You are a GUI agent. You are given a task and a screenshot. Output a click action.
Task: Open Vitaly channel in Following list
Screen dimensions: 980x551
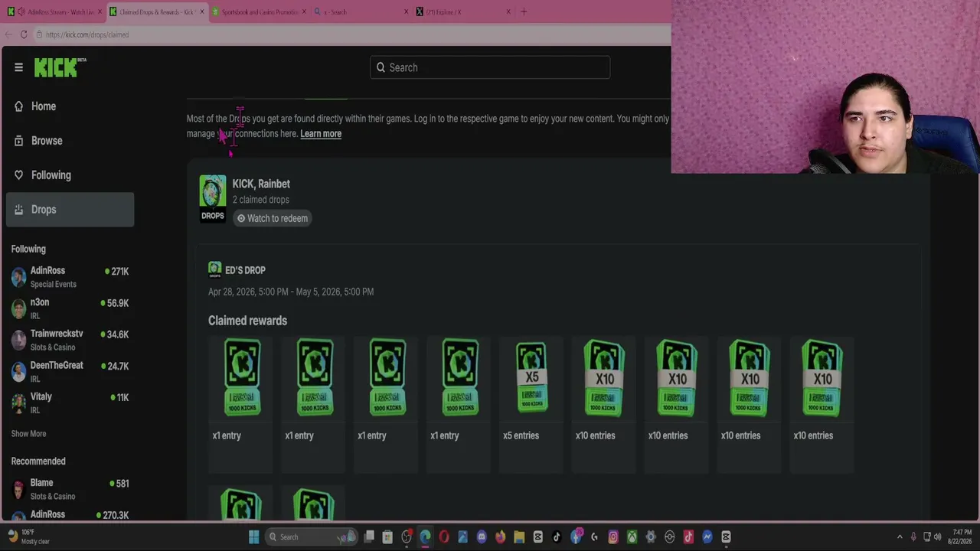click(x=70, y=403)
